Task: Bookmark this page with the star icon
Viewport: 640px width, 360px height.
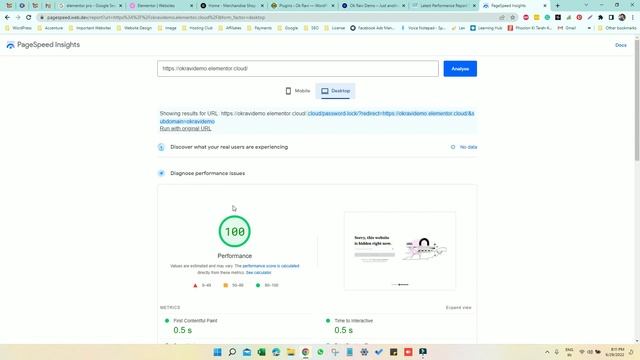Action: [513, 18]
